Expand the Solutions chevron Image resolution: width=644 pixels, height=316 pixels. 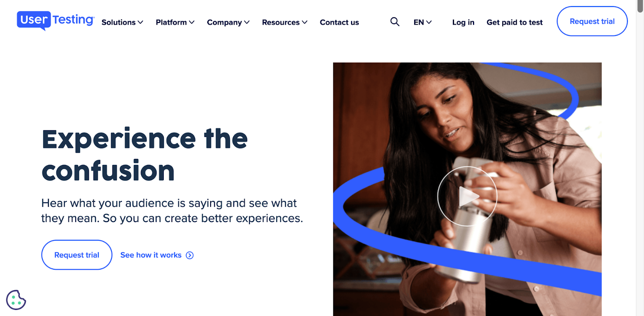coord(140,22)
